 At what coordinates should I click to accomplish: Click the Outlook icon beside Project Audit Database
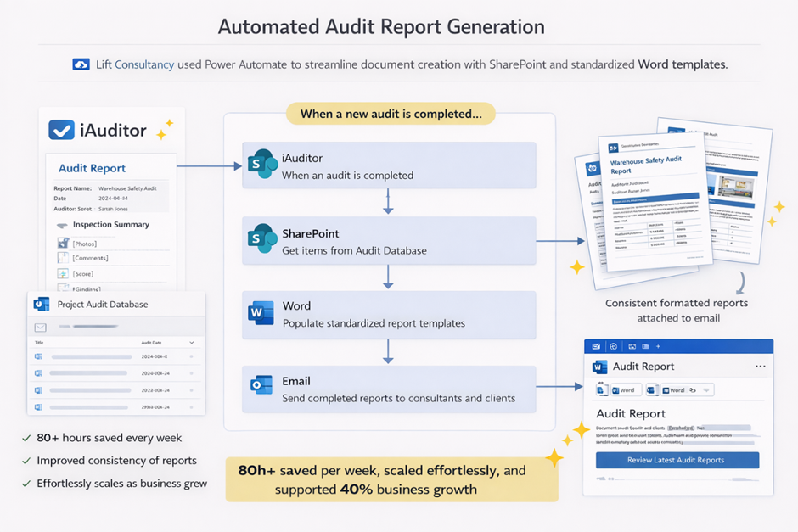tap(41, 305)
